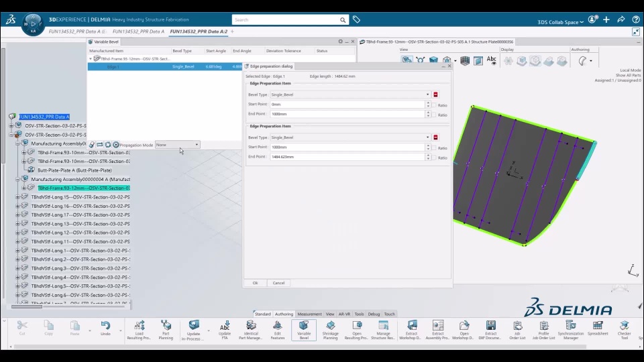The height and width of the screenshot is (362, 644).
Task: Click Ok in Edge preparation dialog
Action: (x=255, y=283)
